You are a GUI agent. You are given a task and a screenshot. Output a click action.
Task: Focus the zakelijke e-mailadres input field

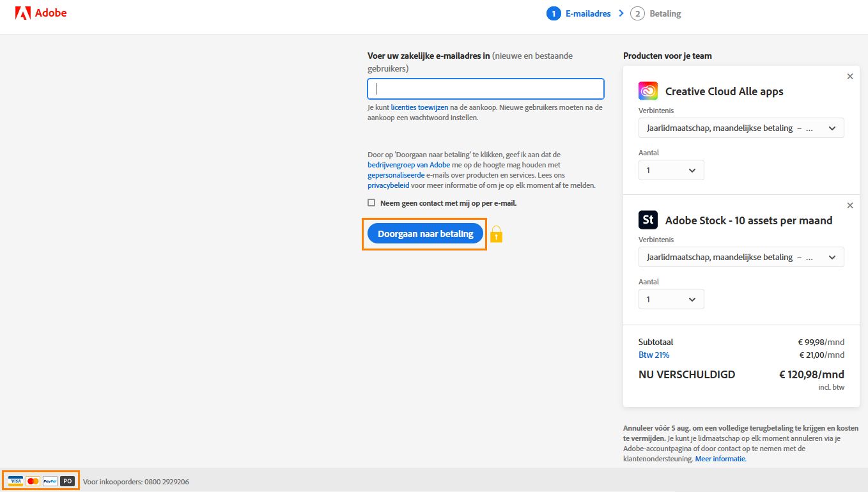pos(486,88)
